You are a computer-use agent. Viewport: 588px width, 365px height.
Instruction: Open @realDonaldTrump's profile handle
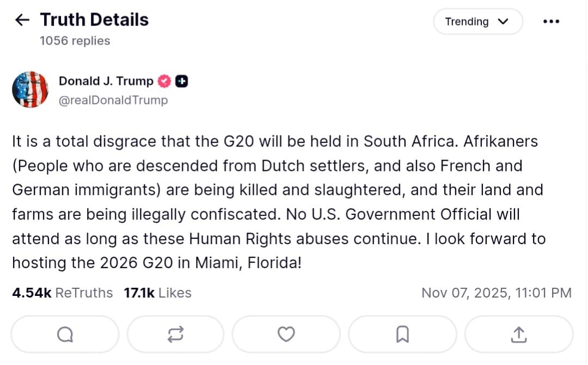[x=113, y=100]
